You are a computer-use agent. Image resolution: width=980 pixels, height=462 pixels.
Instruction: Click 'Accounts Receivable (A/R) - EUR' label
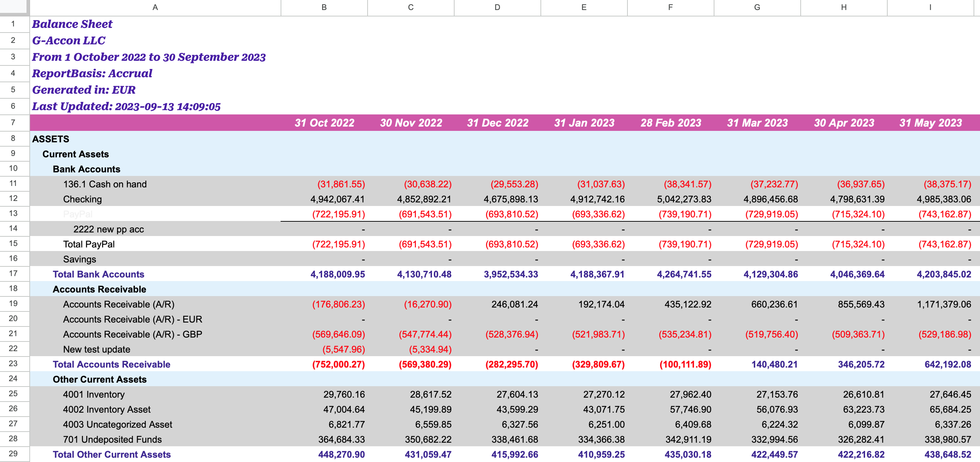(132, 320)
